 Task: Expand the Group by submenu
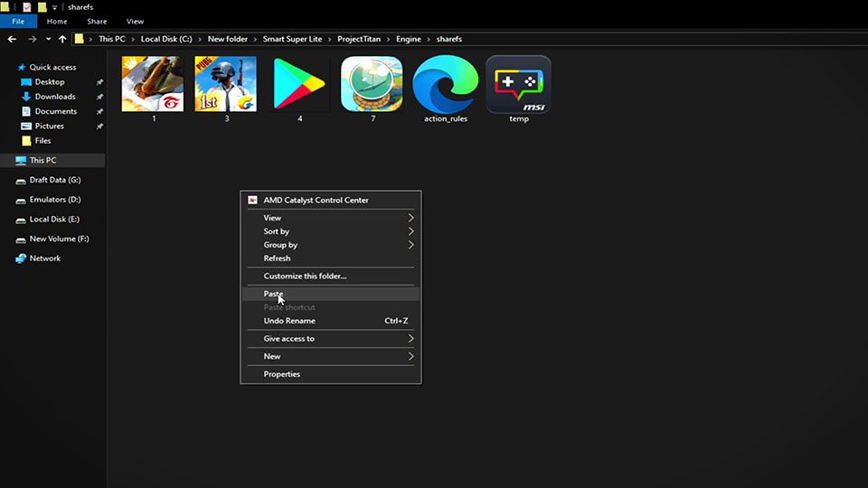click(331, 245)
